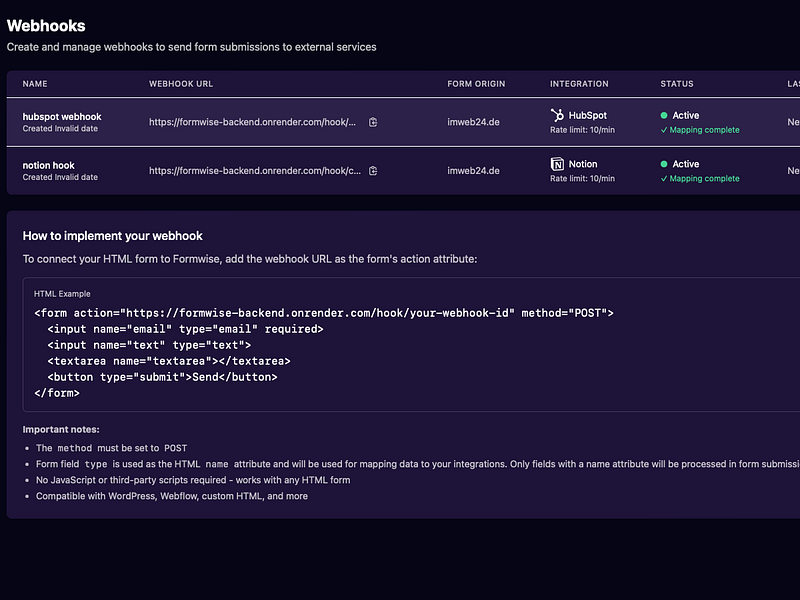
Task: Click HubSpot integration label
Action: point(588,115)
